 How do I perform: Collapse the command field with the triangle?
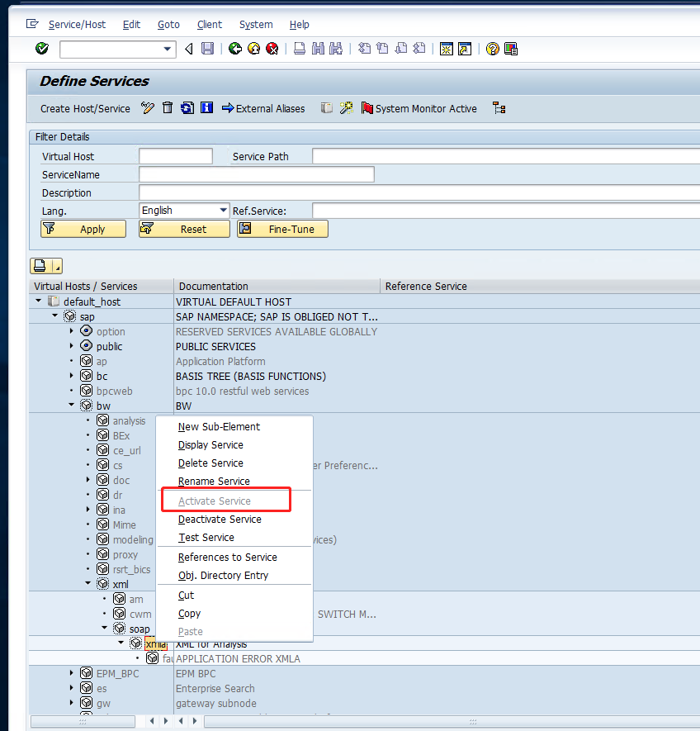[x=189, y=49]
